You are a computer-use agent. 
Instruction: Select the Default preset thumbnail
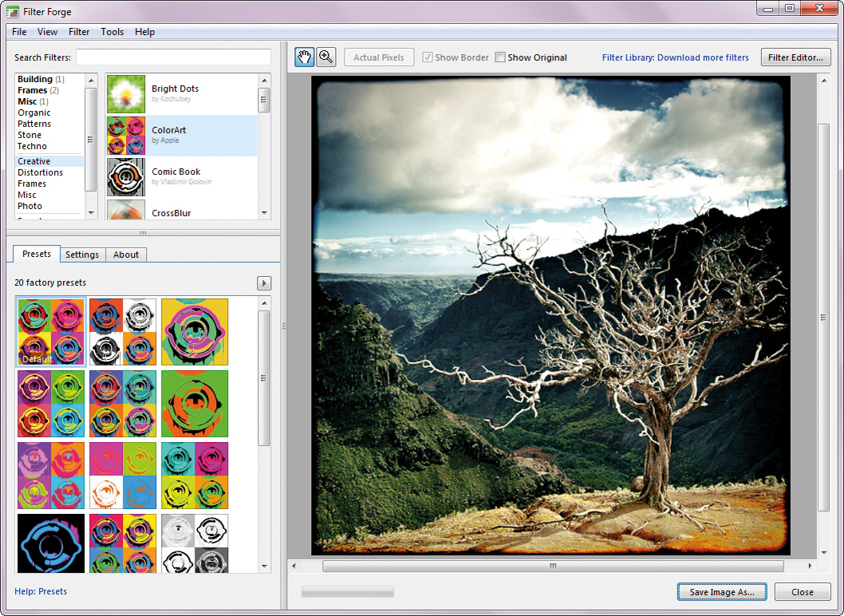coord(51,332)
